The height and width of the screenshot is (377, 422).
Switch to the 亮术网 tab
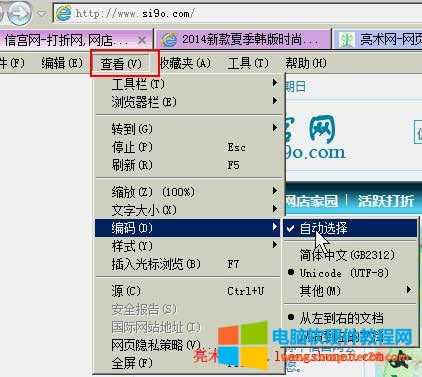coord(378,40)
